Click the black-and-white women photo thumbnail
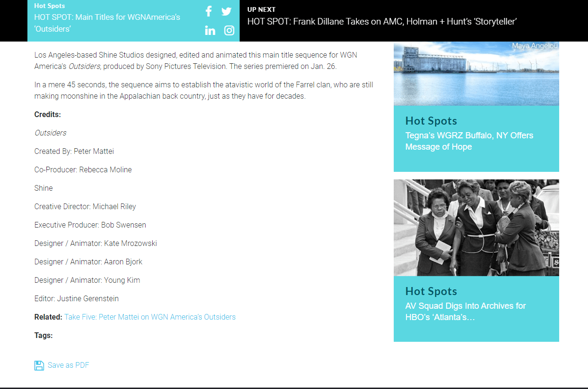This screenshot has width=588, height=389. point(476,228)
